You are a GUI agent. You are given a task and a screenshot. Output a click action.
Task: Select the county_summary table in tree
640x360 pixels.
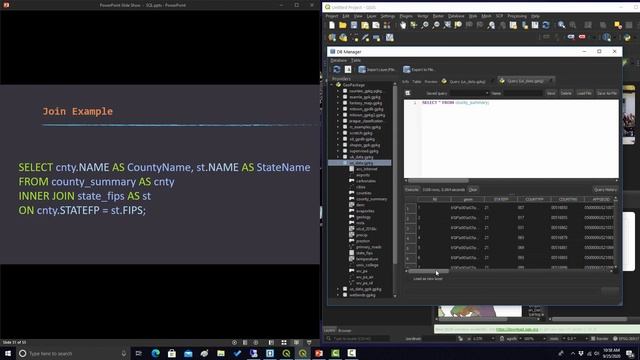coord(371,199)
